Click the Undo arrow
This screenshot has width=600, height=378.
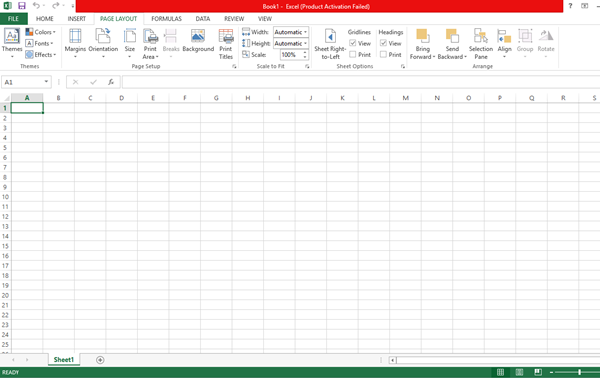tap(36, 5)
